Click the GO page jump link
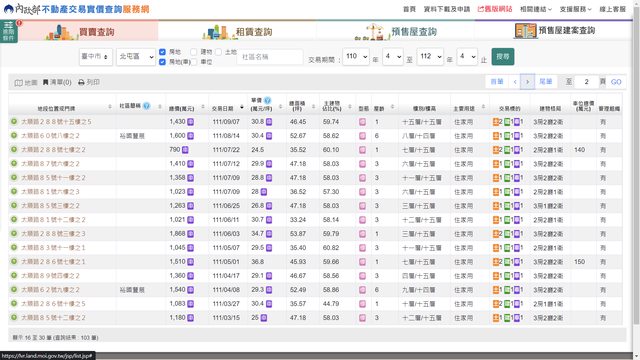This screenshot has width=640, height=360. [x=616, y=82]
